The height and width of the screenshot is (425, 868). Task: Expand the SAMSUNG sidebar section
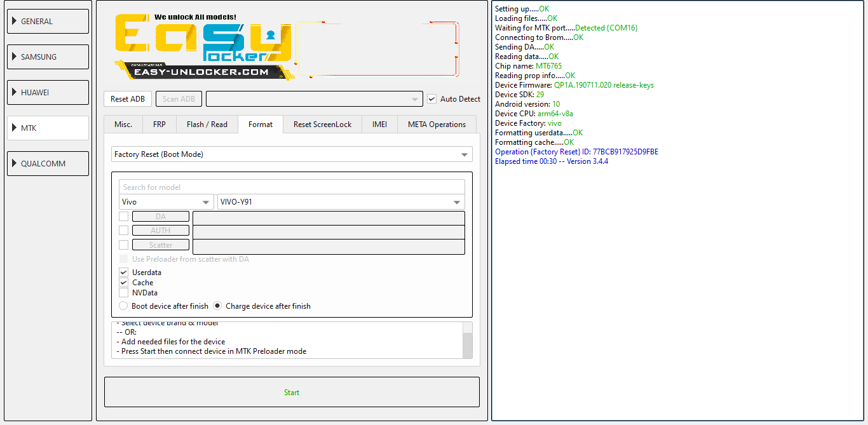pos(48,57)
